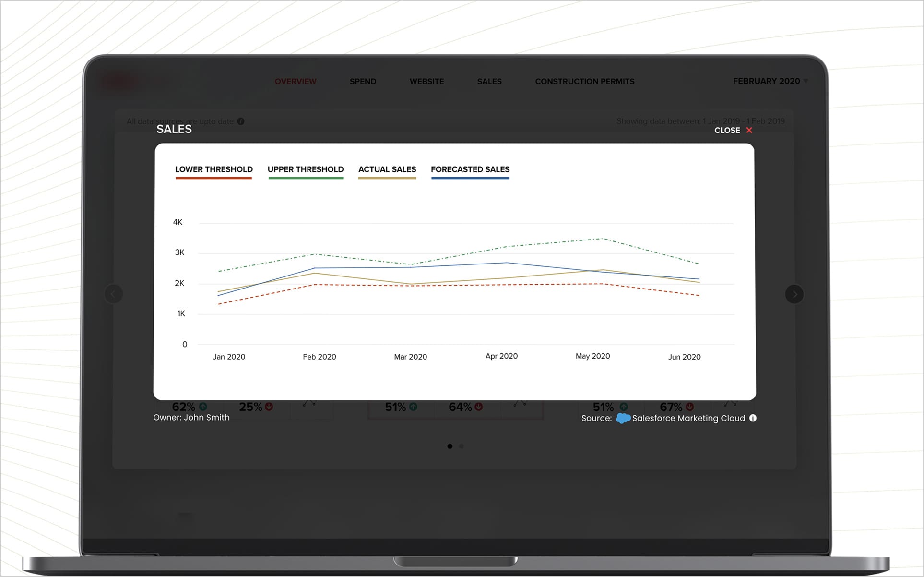Click the down arrow beside 67%

point(689,407)
